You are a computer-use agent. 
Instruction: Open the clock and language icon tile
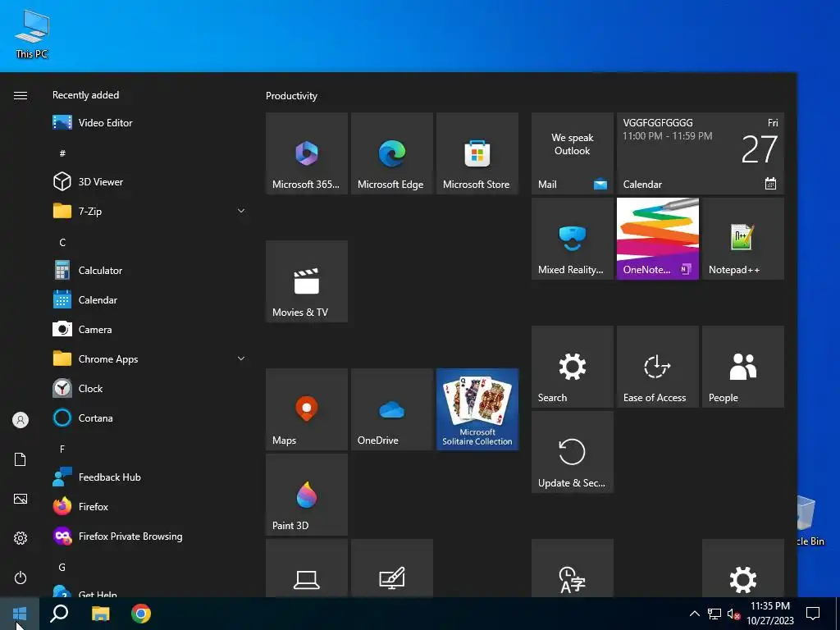pyautogui.click(x=572, y=568)
